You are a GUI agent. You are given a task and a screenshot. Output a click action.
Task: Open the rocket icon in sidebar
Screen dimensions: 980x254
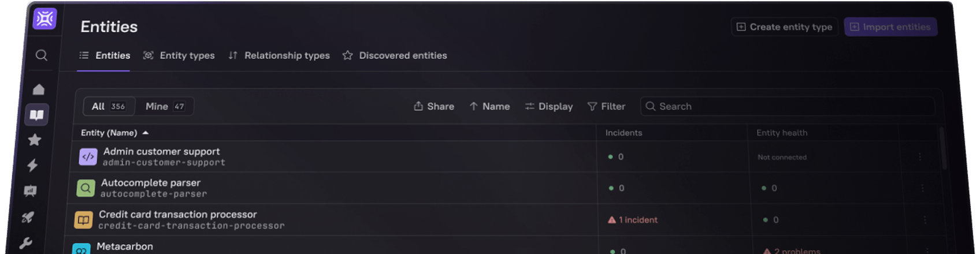point(28,217)
